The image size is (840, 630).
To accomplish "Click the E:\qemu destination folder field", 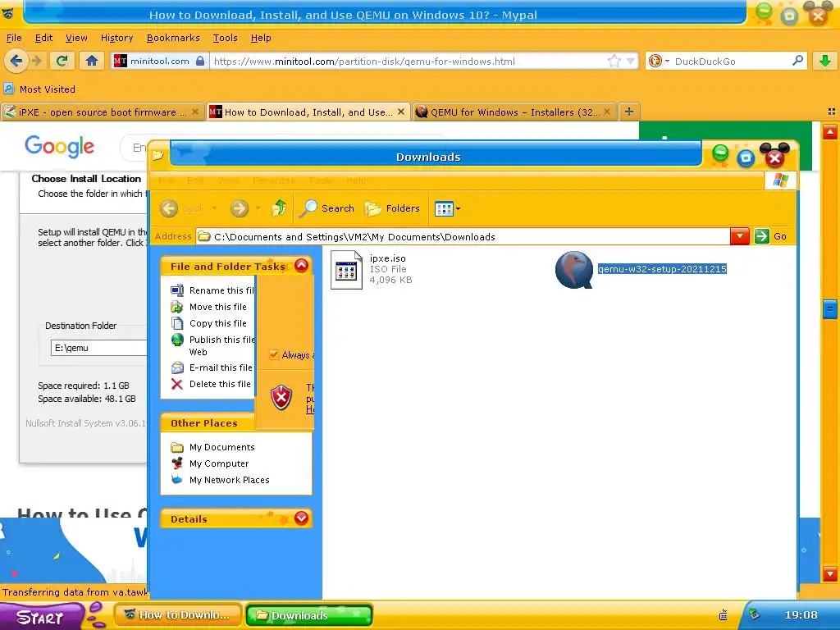I will point(99,348).
